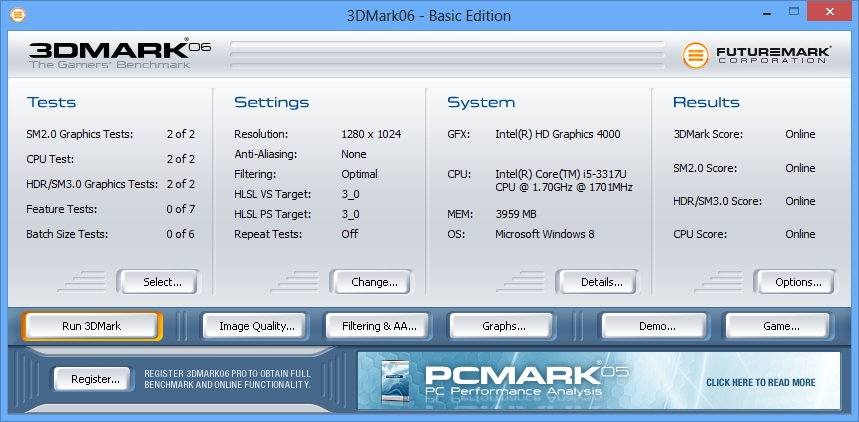The width and height of the screenshot is (859, 422).
Task: Click the Anti-Aliasing 'None' value
Action: point(354,154)
